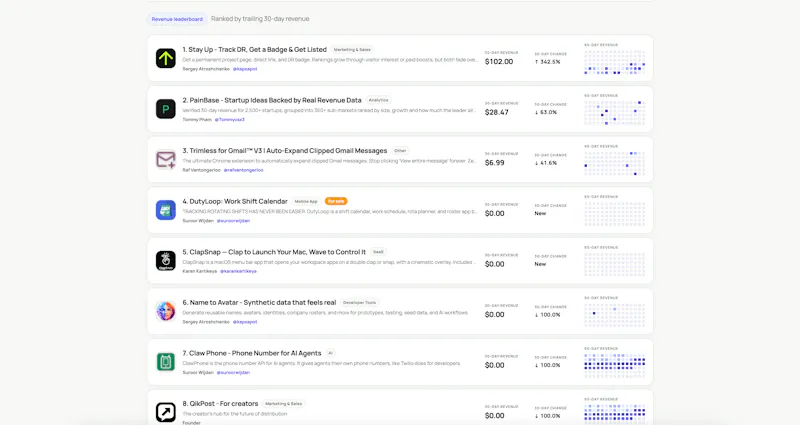Click the 342.5% change on Stay Up
The image size is (800, 425).
tap(547, 62)
